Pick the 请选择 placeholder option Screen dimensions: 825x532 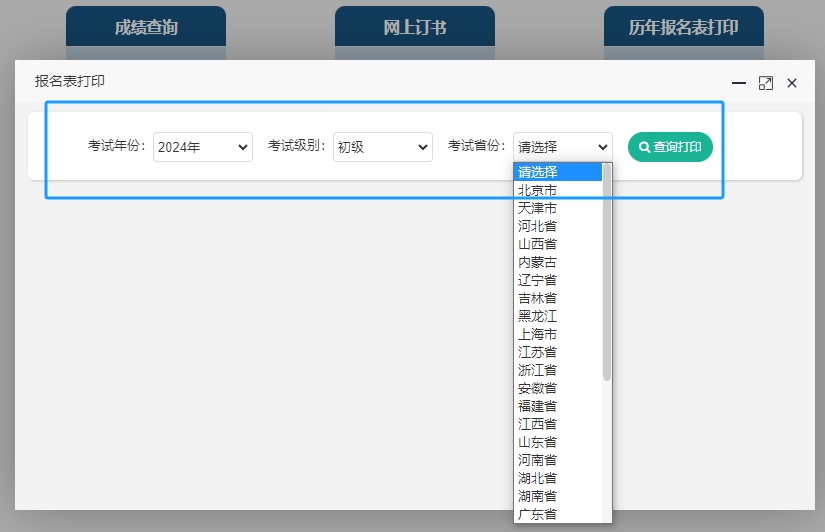point(538,172)
